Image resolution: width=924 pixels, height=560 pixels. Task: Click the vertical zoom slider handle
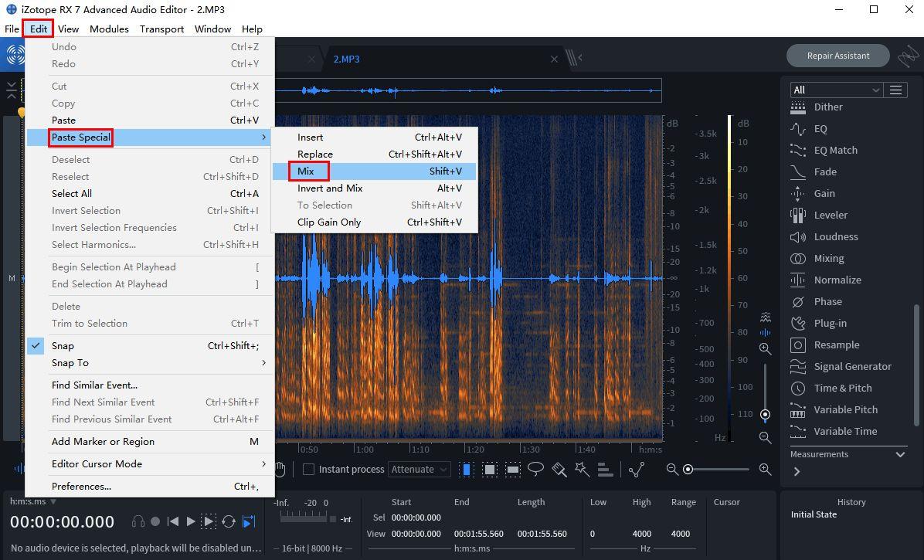click(x=765, y=415)
